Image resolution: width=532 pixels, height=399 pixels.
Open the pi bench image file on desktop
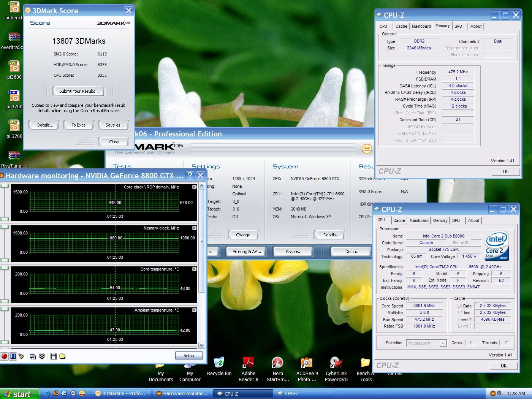pos(14,11)
